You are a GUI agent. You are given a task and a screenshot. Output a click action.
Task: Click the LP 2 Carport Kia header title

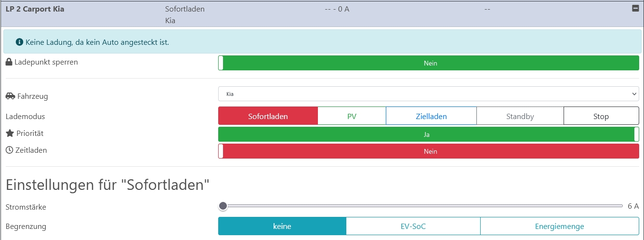pyautogui.click(x=35, y=9)
